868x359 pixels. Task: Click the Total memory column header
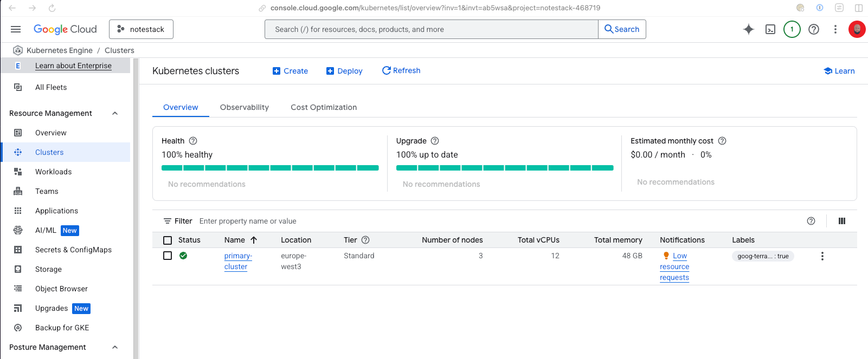coord(618,240)
